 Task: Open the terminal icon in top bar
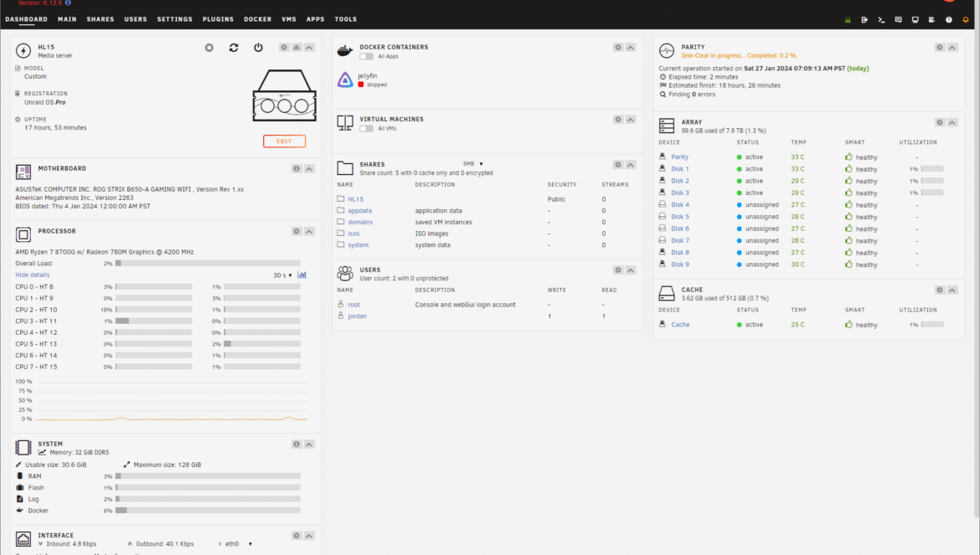[881, 20]
